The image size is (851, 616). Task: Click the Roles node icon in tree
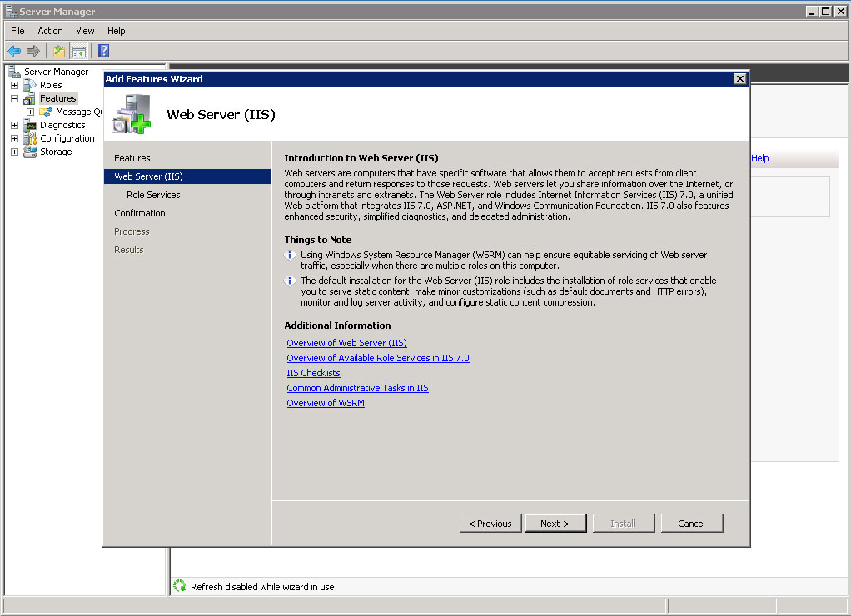[30, 85]
